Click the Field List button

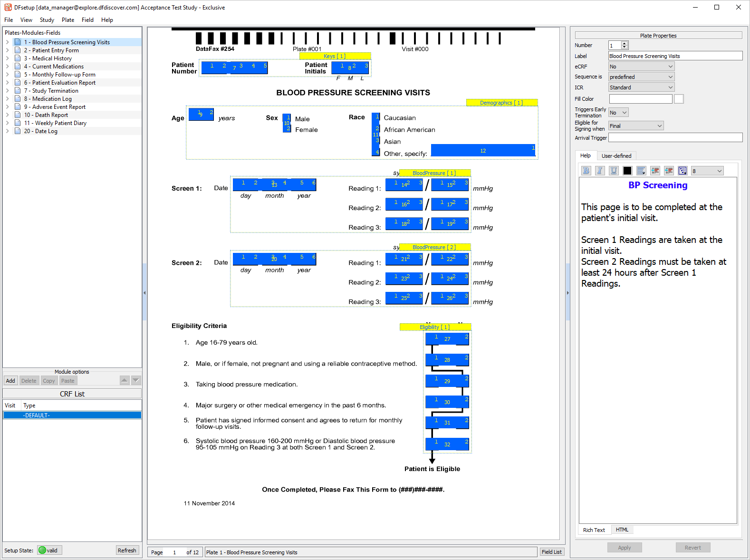551,552
